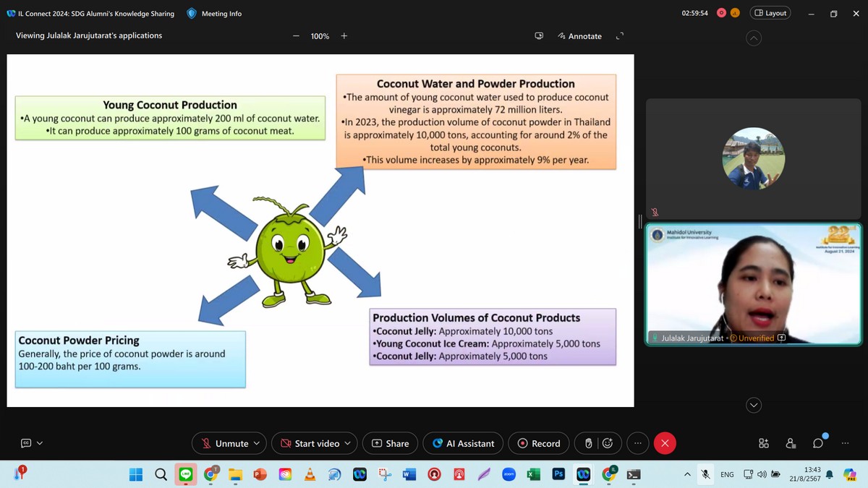Image resolution: width=868 pixels, height=488 pixels.
Task: Open the chat panel
Action: point(818,443)
